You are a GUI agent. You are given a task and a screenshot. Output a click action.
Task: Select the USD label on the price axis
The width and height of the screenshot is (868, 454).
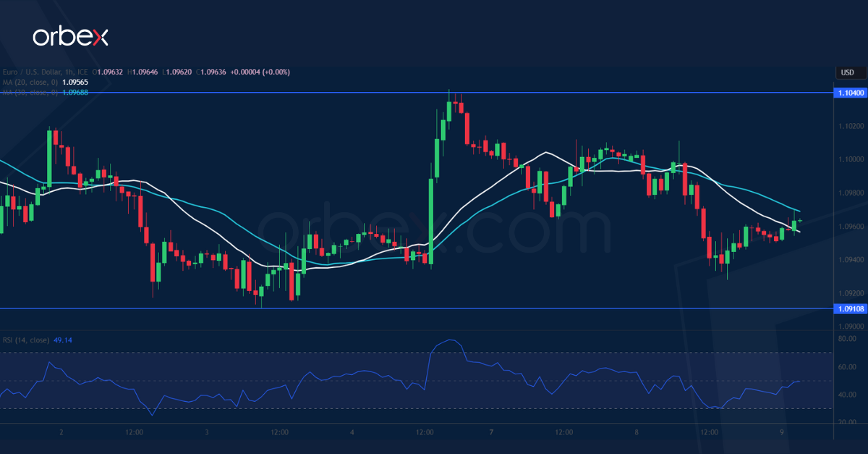[849, 72]
